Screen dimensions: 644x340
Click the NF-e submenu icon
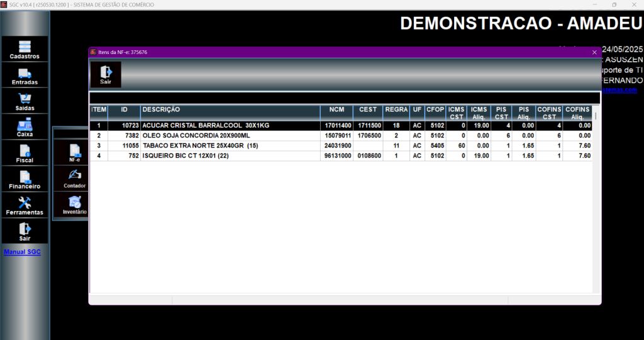[x=75, y=153]
